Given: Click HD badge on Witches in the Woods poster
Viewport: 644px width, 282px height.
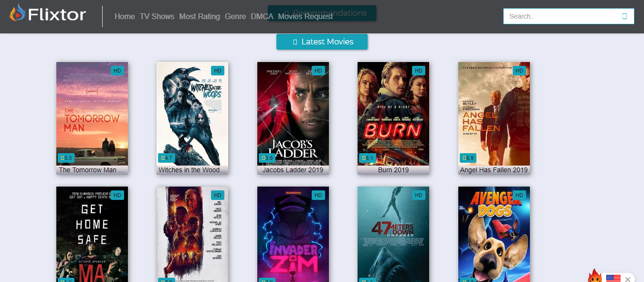Looking at the screenshot, I should [218, 71].
